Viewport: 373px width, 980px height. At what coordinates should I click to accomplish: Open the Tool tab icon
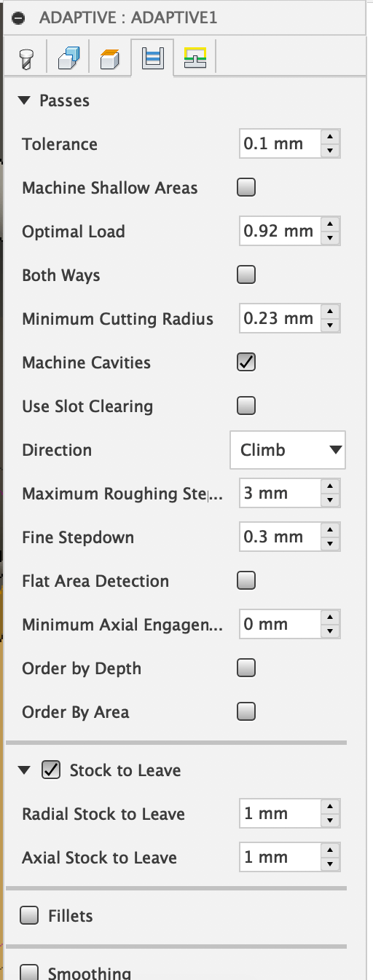click(24, 58)
